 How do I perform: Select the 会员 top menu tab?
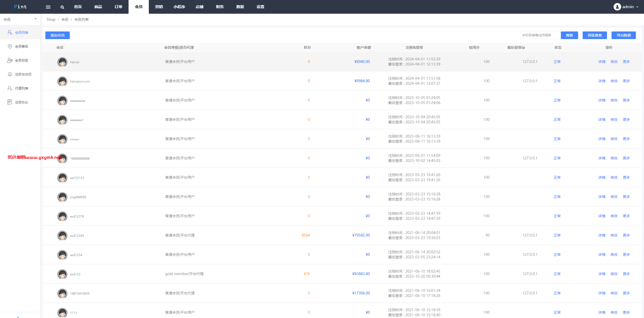point(139,7)
